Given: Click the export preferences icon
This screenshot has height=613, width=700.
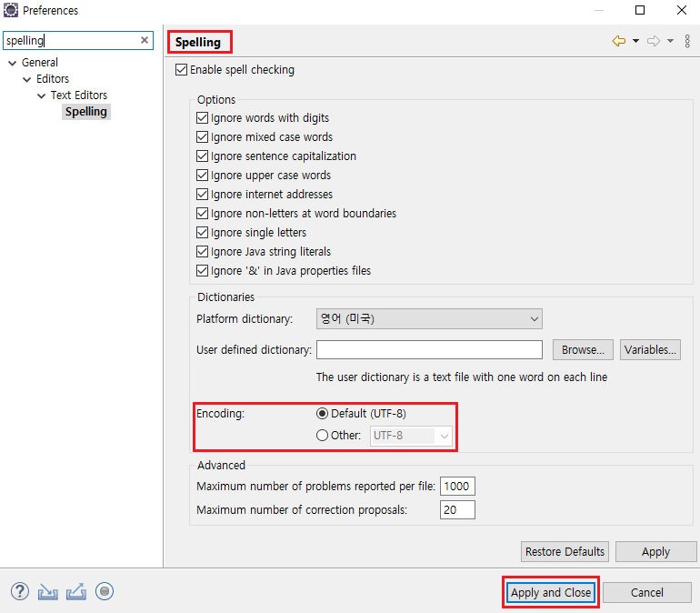Looking at the screenshot, I should tap(76, 592).
